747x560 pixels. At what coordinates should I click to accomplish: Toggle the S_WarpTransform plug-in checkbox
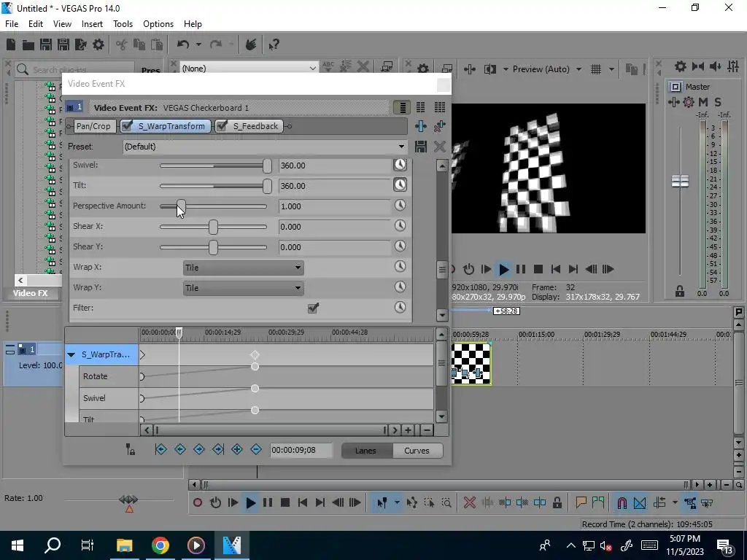(x=127, y=125)
